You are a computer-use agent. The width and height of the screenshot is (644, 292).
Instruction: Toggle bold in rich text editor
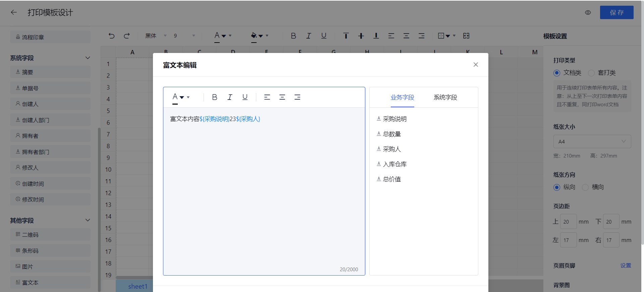pyautogui.click(x=215, y=97)
